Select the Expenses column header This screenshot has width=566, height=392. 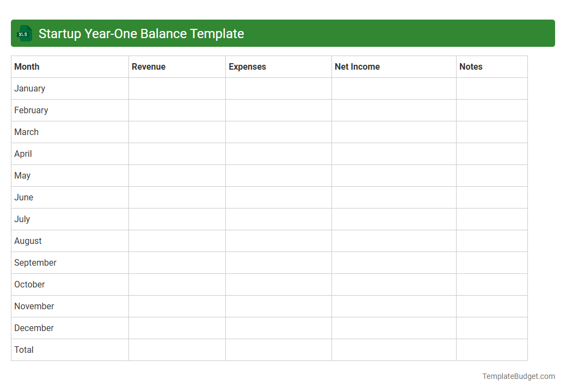pyautogui.click(x=247, y=66)
